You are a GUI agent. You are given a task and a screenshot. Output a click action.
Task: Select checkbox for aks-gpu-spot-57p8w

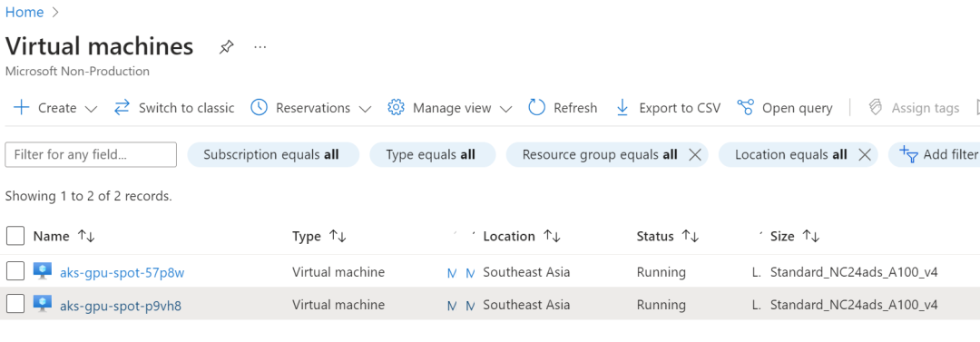click(15, 271)
